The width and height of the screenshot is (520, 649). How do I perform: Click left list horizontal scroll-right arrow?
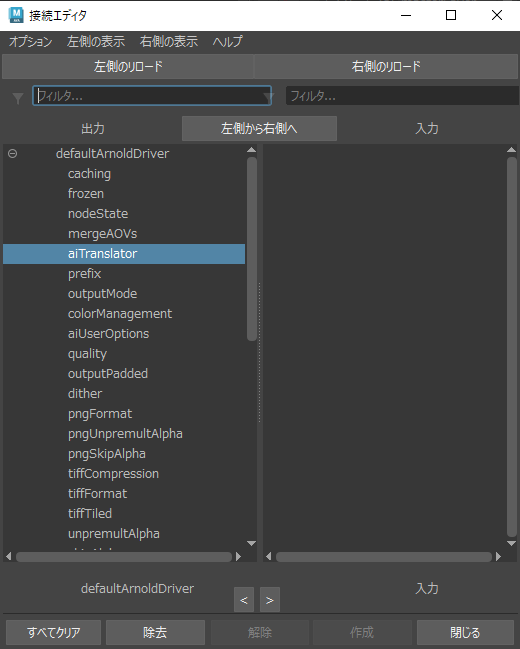pos(238,557)
